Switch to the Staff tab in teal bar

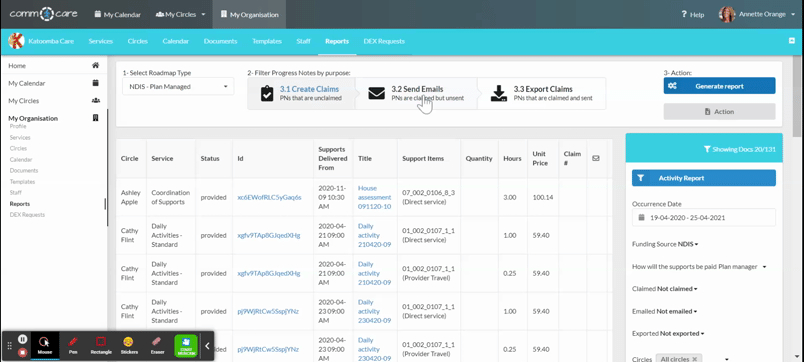coord(304,41)
